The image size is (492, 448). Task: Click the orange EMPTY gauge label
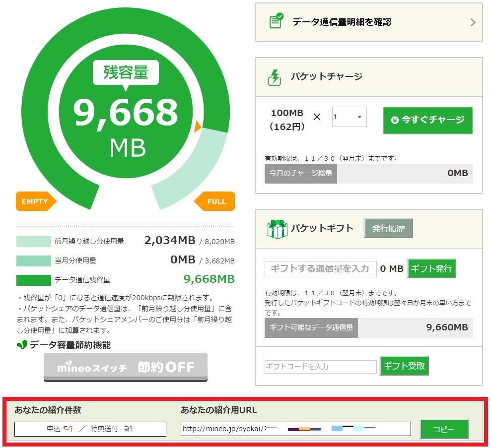pyautogui.click(x=36, y=201)
